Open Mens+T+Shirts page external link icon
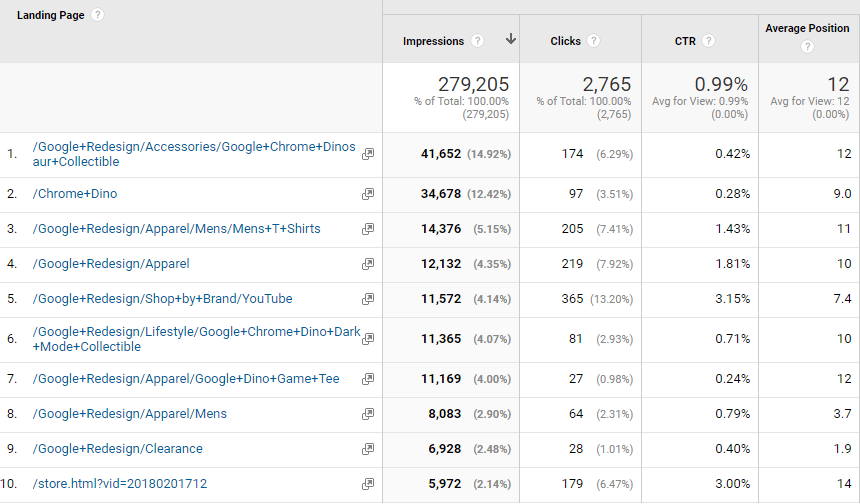 click(368, 229)
